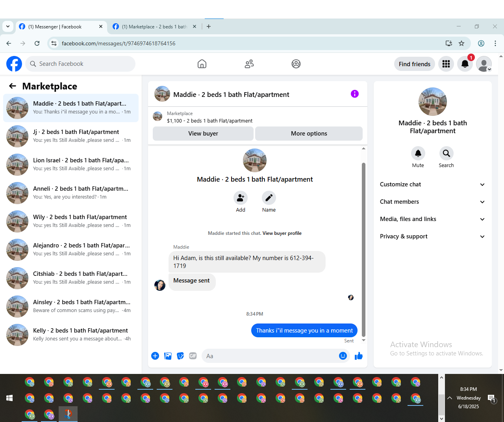Attach a file with the photo icon

(168, 356)
